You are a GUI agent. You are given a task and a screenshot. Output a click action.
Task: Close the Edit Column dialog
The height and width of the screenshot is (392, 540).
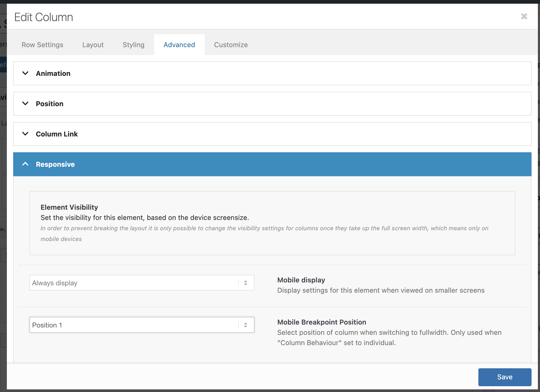524,16
